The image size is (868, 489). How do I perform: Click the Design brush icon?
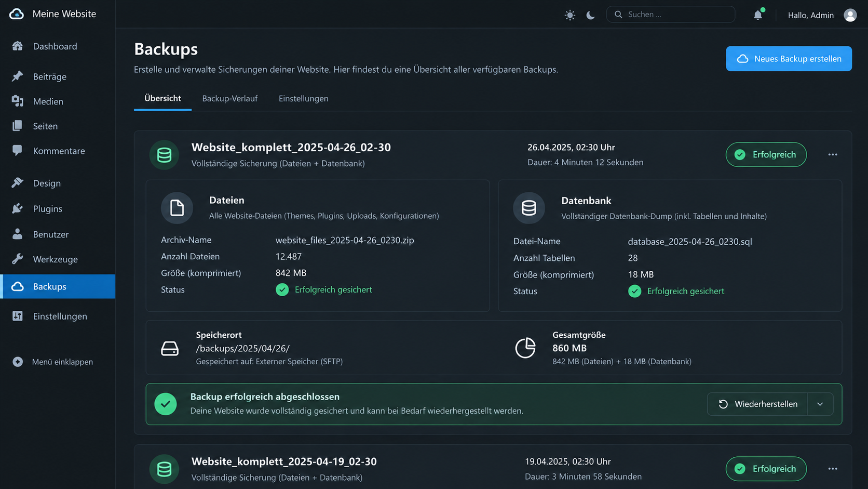click(x=18, y=183)
